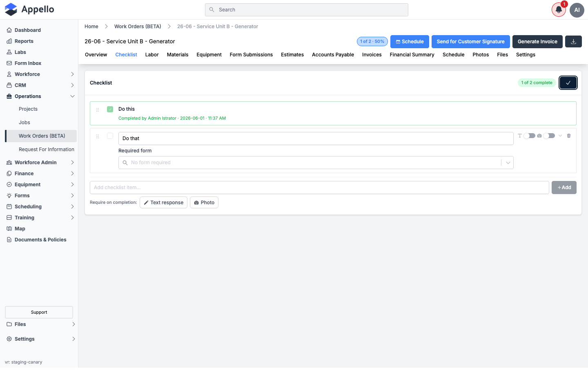Open the notifications bell
This screenshot has height=375, width=588.
pyautogui.click(x=559, y=10)
